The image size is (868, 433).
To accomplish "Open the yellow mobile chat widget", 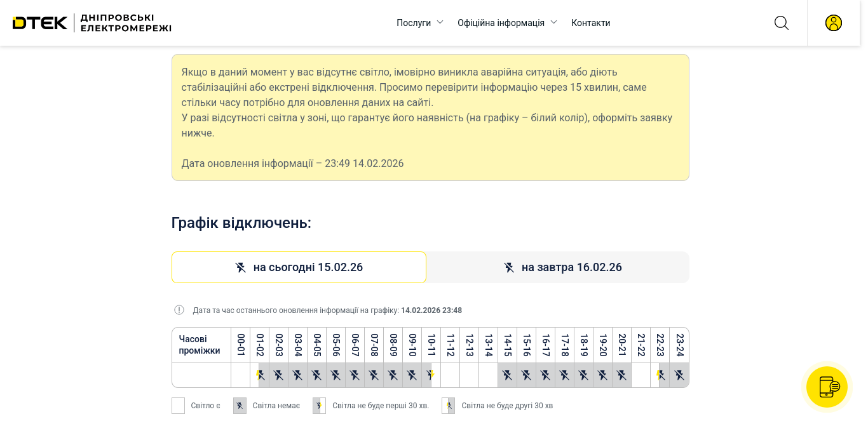I will (827, 387).
